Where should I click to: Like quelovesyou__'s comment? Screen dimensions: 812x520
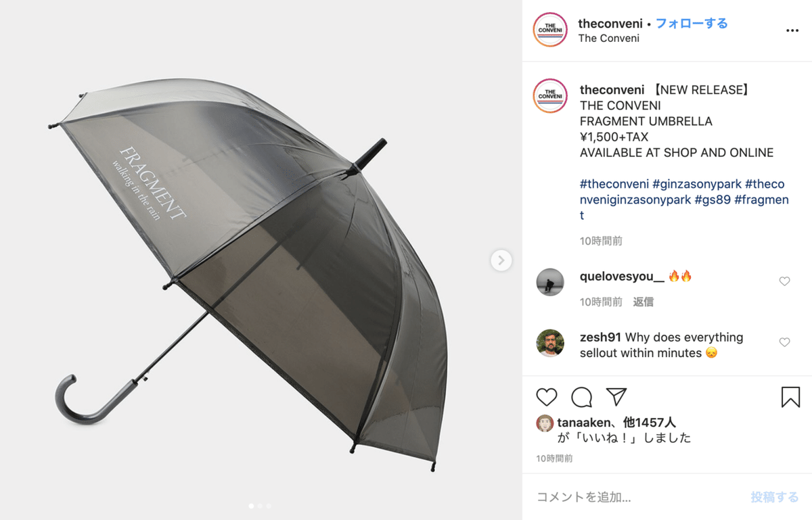[x=784, y=281]
